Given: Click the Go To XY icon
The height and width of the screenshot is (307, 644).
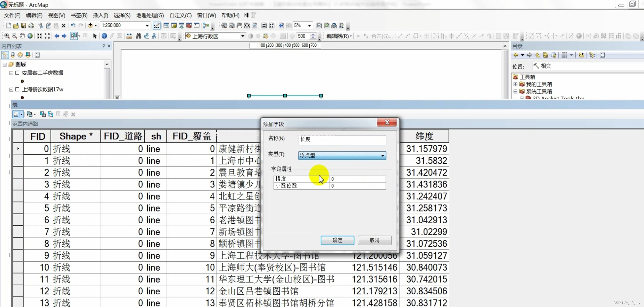Looking at the screenshot, I should [154, 36].
